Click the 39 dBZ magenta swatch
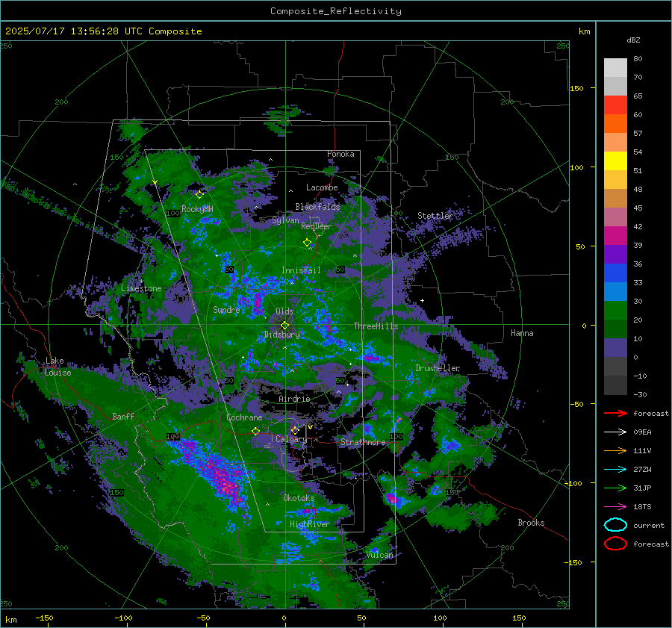Image resolution: width=672 pixels, height=628 pixels. click(615, 235)
